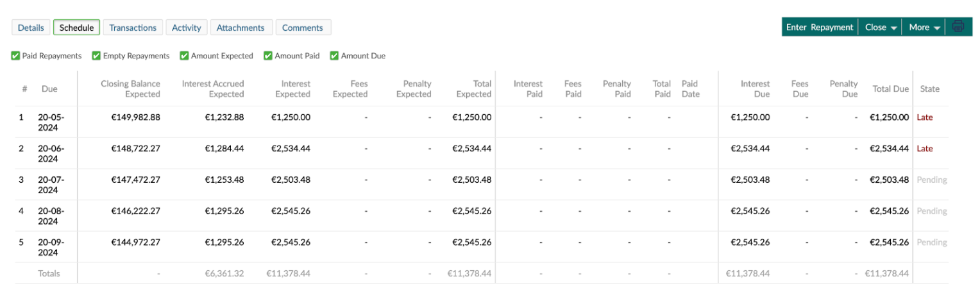Click the Late state of installment 1

click(x=925, y=117)
